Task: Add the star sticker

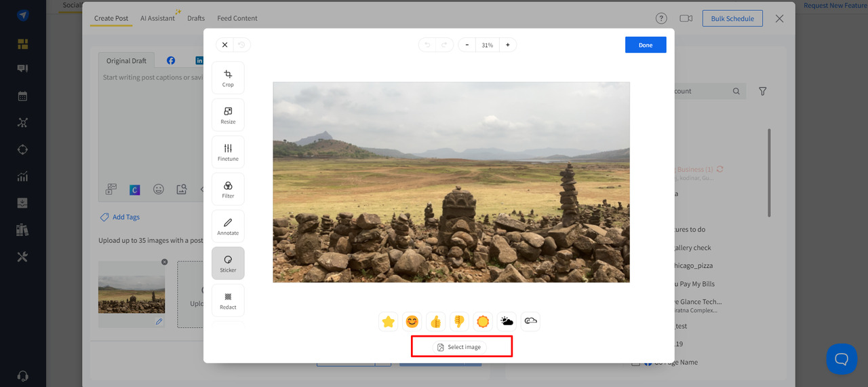Action: click(389, 321)
